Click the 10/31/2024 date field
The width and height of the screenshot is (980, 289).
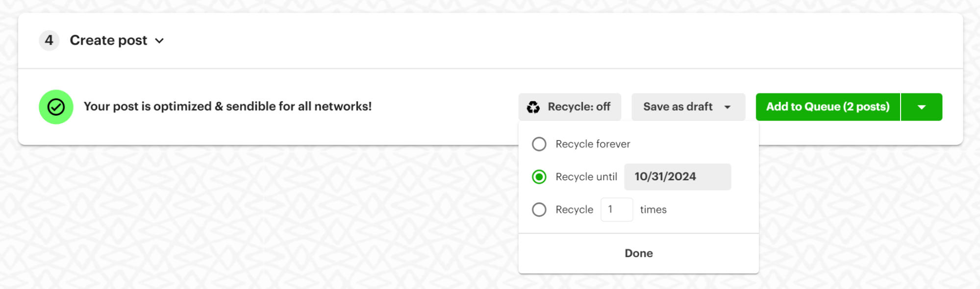click(x=678, y=177)
